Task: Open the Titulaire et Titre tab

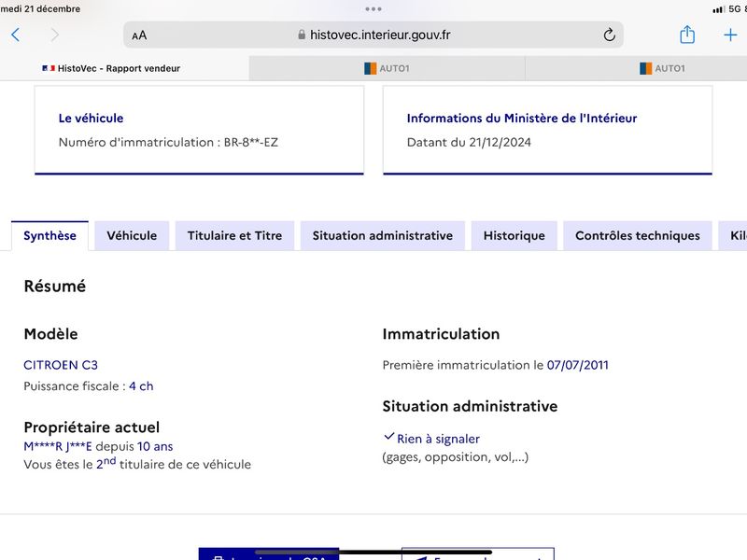Action: click(235, 236)
